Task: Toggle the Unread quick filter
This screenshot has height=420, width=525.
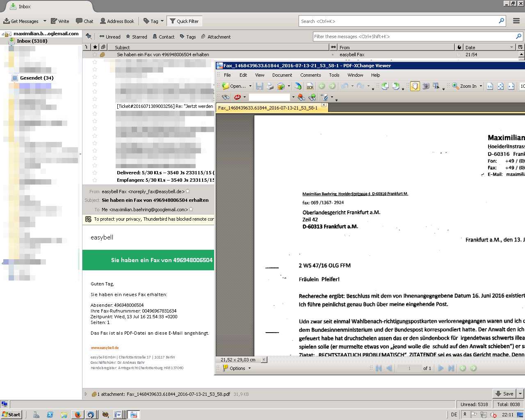Action: click(x=110, y=37)
